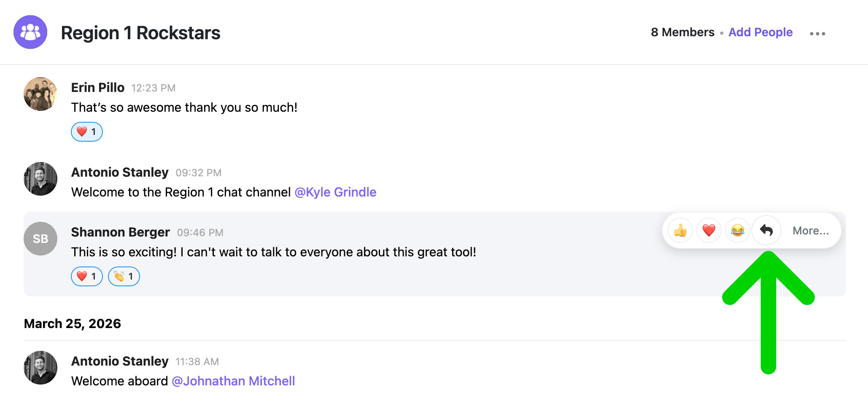Click the 09:32 PM timestamp
Screen dimensions: 868x409
(x=199, y=172)
